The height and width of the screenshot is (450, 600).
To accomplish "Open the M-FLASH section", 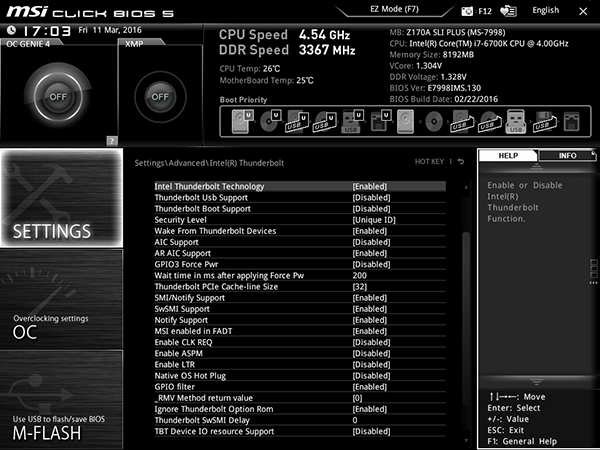I will (62, 400).
